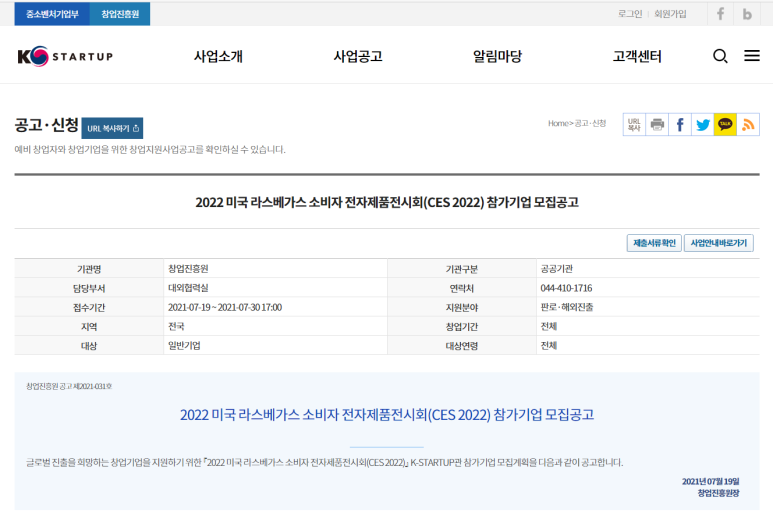
Task: Click the 사업안내바로가기 button
Action: click(719, 243)
